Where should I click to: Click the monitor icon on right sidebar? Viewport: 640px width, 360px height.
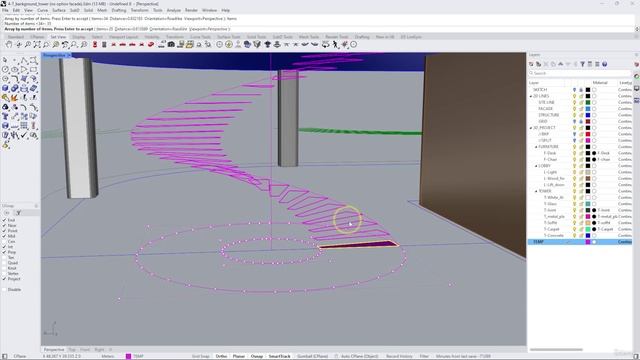click(636, 89)
